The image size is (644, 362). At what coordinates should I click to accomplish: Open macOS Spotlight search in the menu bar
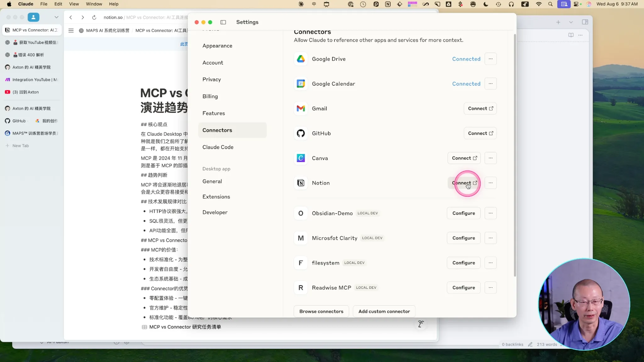(x=550, y=4)
